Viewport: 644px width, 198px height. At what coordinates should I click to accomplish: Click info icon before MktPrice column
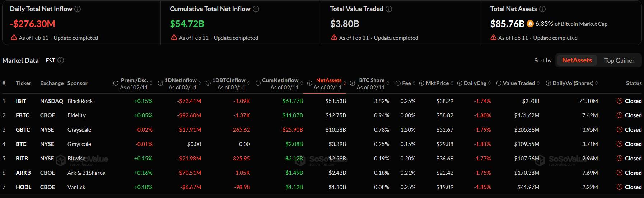[x=421, y=83]
